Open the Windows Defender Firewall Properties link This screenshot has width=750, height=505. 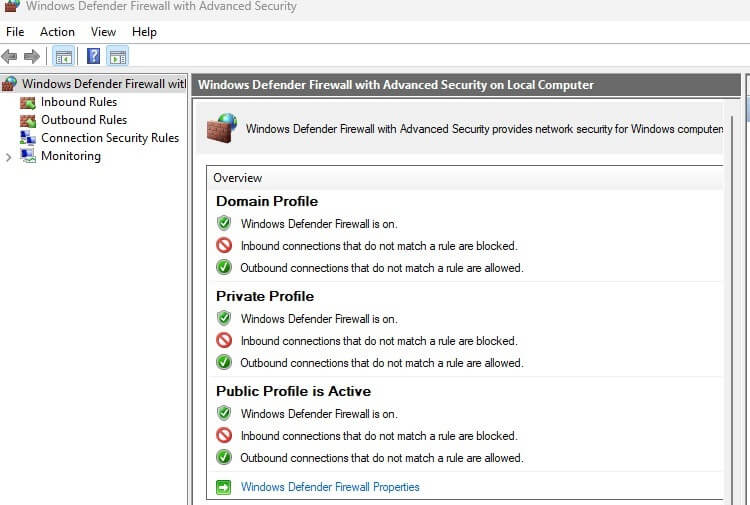[x=330, y=487]
